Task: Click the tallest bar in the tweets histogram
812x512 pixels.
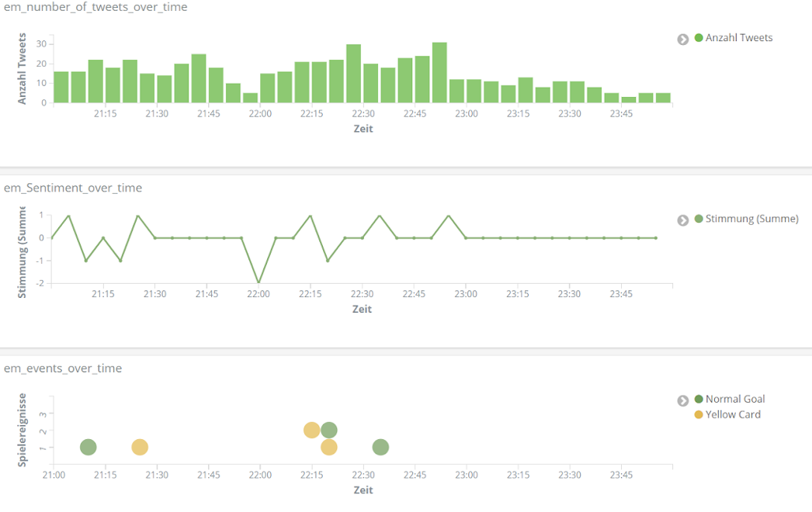Action: [439, 73]
